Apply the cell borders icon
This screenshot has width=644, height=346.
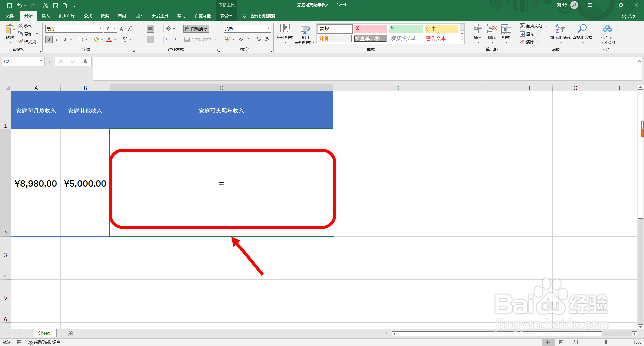(x=80, y=39)
